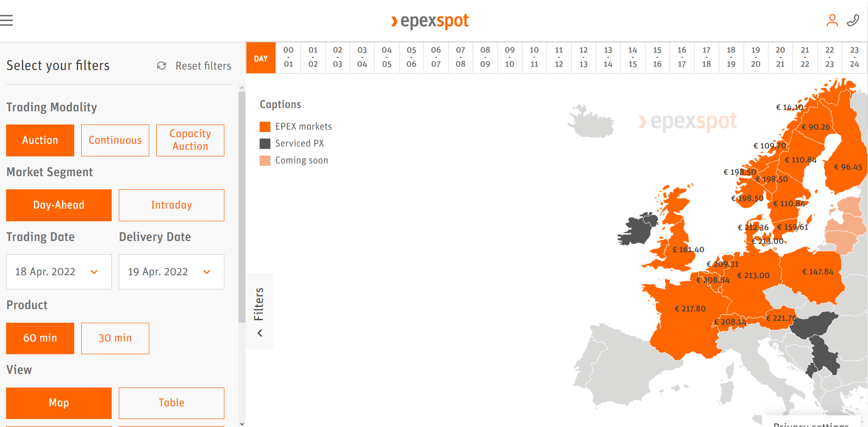Select the DAY tab
868x427 pixels.
[x=261, y=58]
